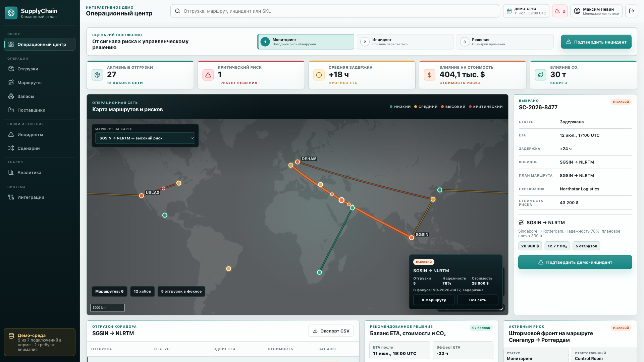Click the logout icon in header
Image resolution: width=644 pixels, height=362 pixels.
point(631,11)
